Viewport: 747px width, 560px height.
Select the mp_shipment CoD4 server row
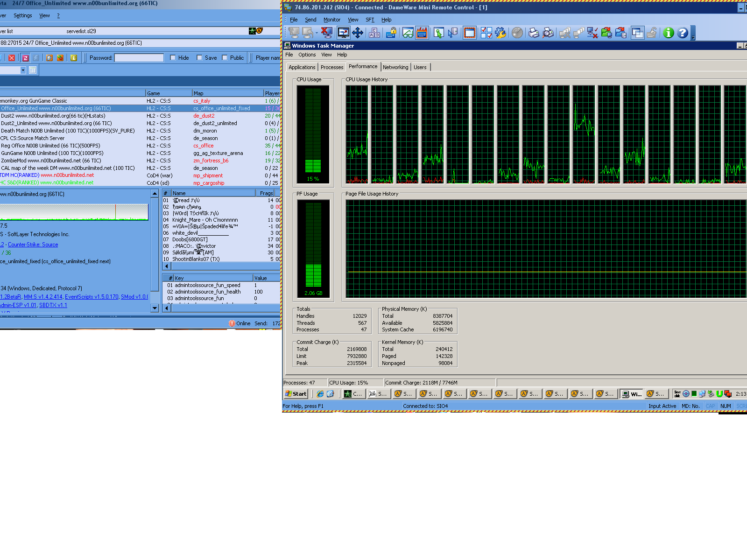coord(140,175)
